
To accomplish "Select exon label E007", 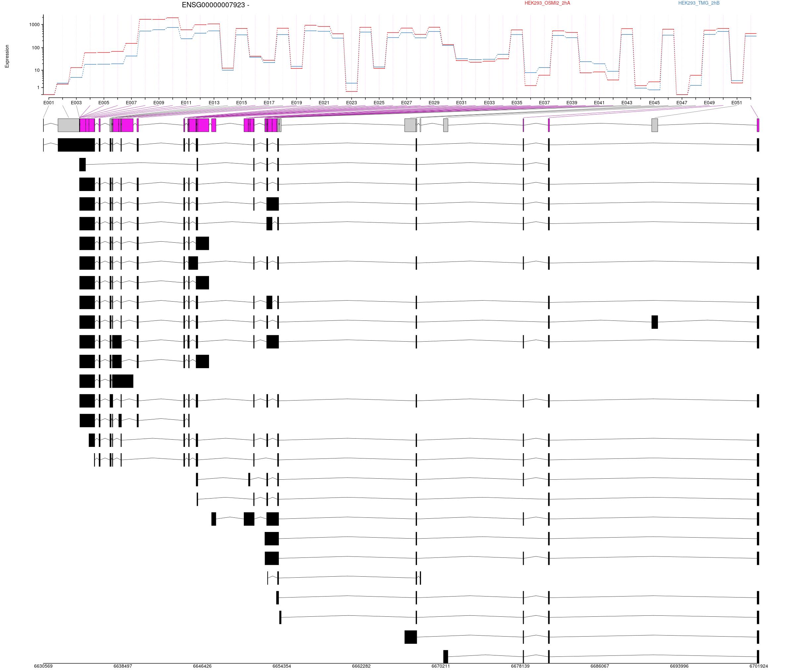I will [131, 103].
